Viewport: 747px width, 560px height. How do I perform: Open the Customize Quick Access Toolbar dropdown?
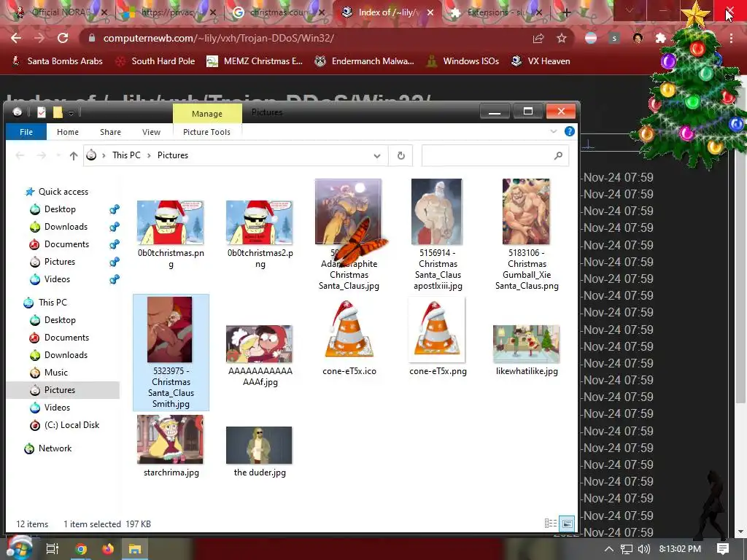[71, 113]
